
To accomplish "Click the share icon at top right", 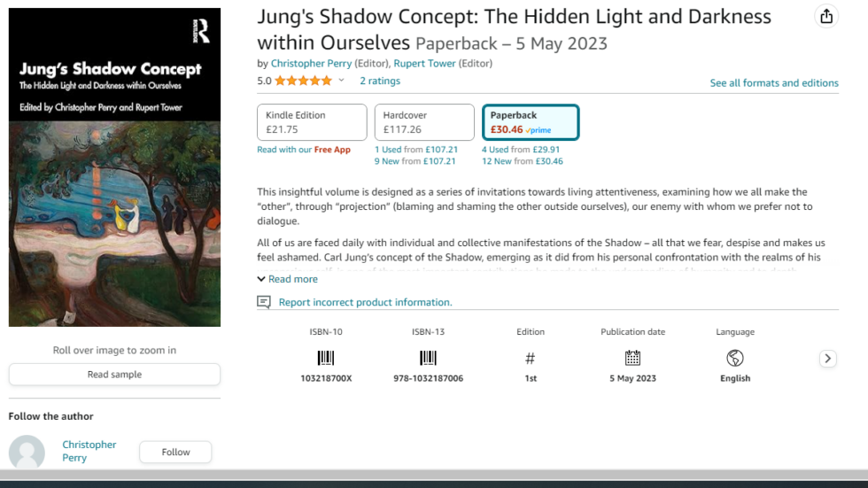I will (825, 17).
